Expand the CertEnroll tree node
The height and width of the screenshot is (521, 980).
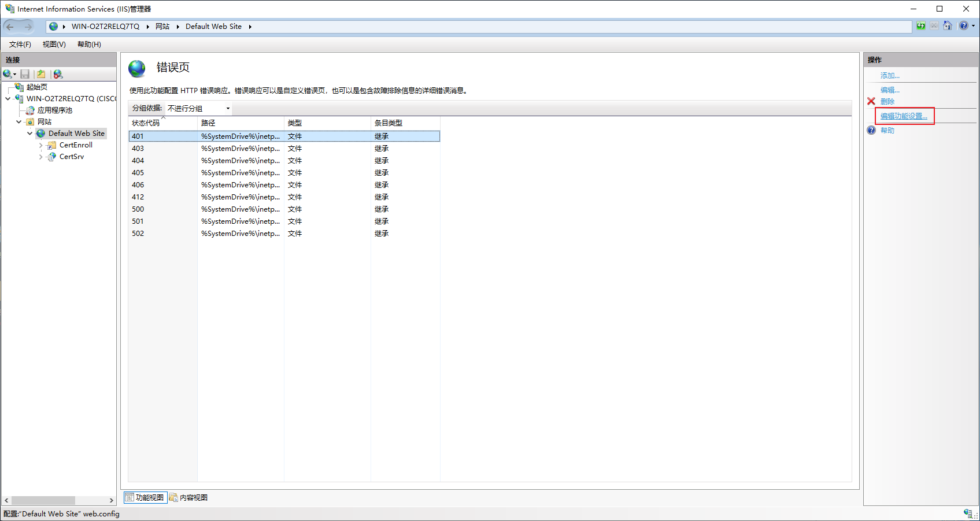(41, 145)
